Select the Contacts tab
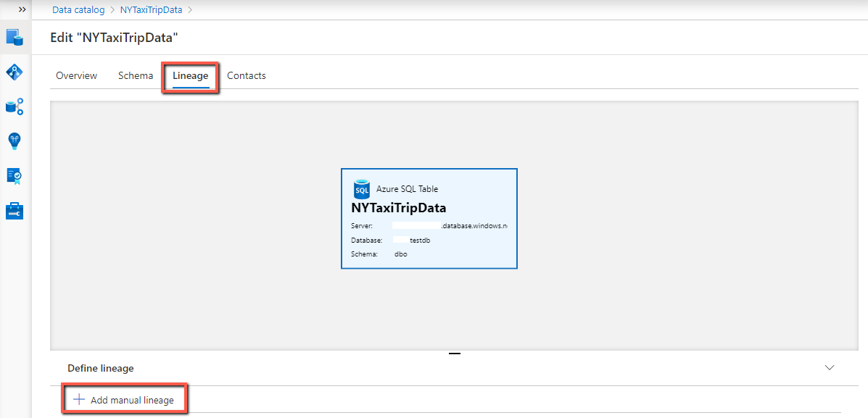 [x=246, y=75]
